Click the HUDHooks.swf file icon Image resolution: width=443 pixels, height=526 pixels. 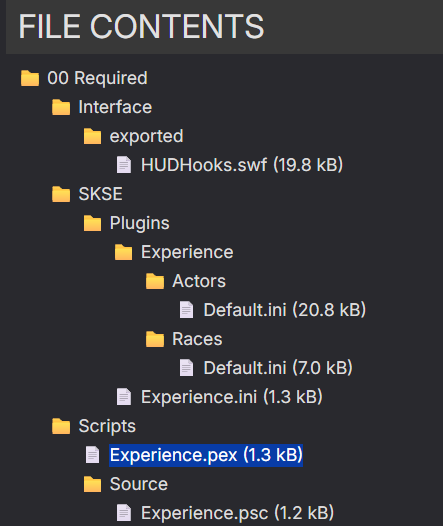(x=124, y=165)
